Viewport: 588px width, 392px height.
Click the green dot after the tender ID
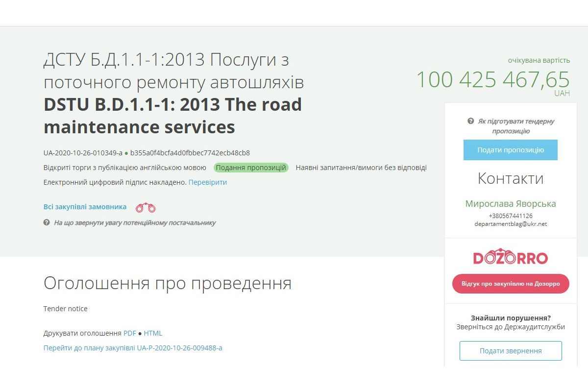point(126,153)
